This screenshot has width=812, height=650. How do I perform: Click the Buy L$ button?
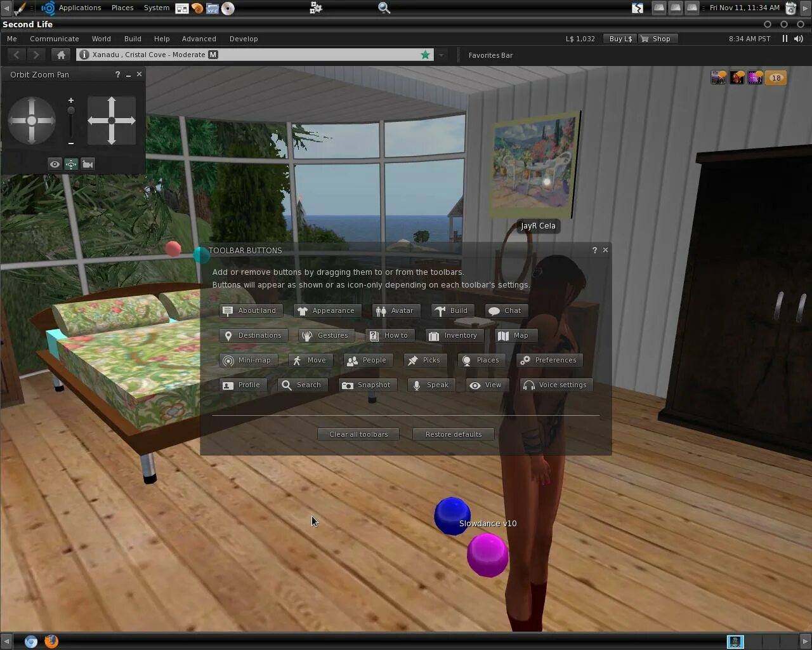coord(620,39)
